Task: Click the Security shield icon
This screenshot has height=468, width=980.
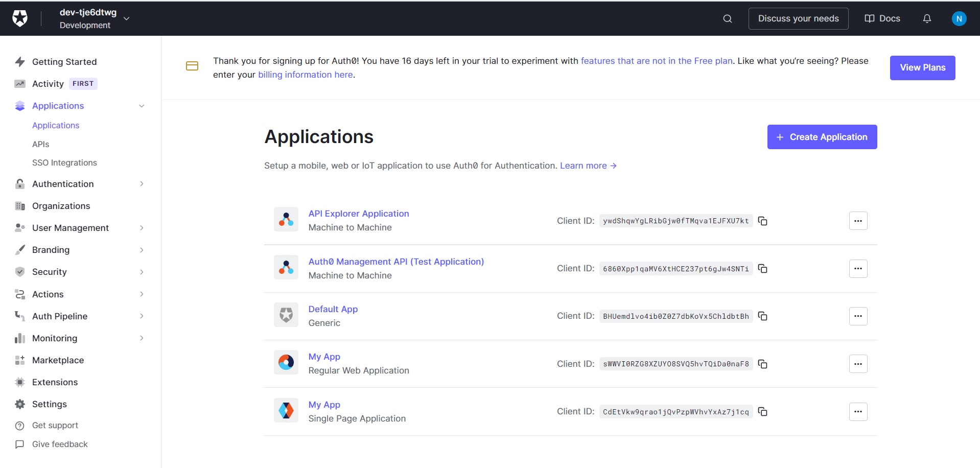Action: (x=20, y=272)
